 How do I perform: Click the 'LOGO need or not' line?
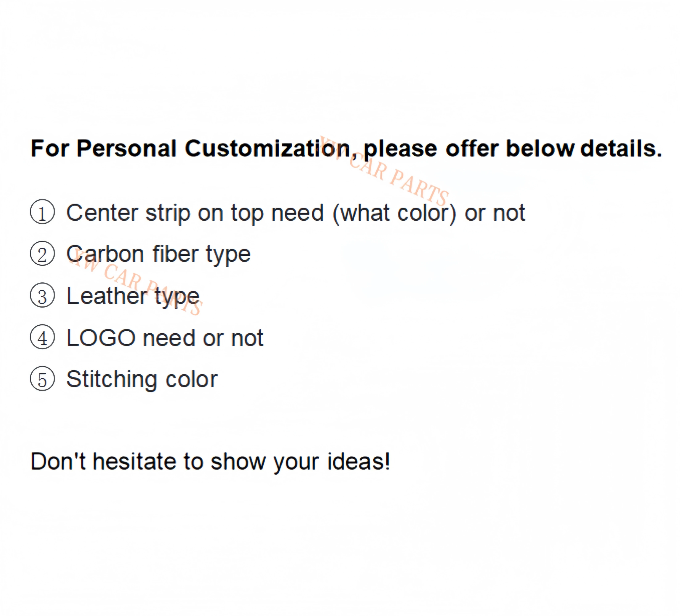pos(165,338)
